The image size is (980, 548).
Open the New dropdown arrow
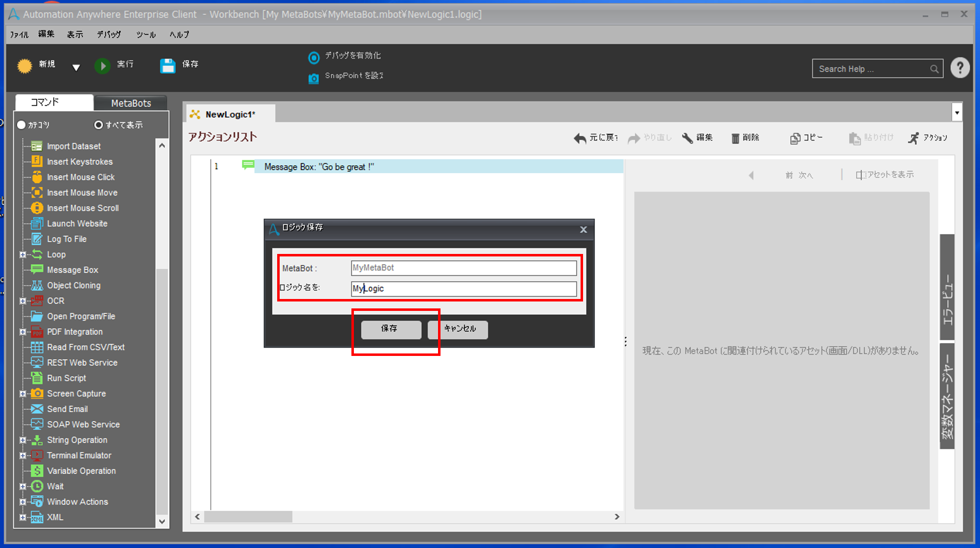tap(76, 67)
